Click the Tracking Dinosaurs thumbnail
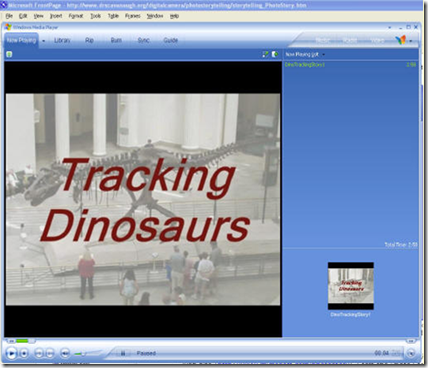Viewport: 428px width, 368px height. pos(351,286)
